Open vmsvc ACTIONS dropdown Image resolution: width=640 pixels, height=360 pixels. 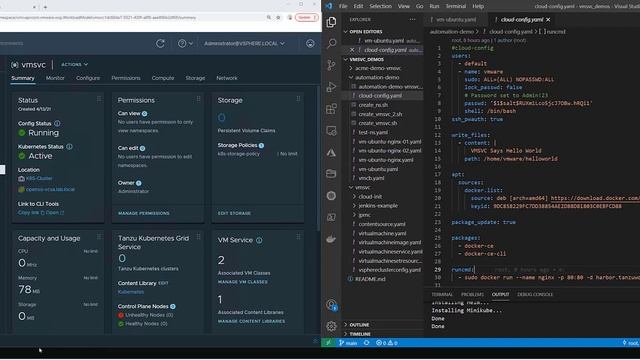tap(74, 64)
